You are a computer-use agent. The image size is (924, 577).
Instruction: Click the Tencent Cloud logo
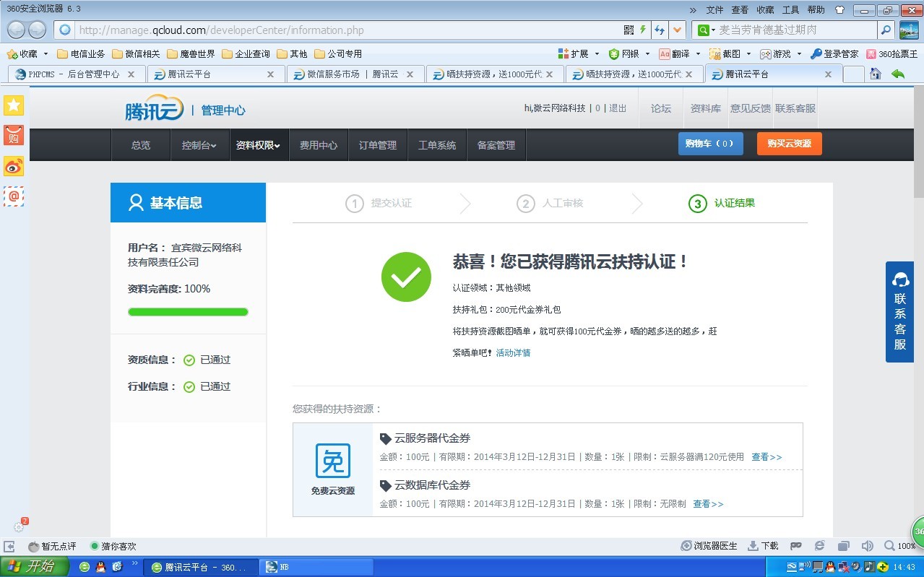(155, 110)
